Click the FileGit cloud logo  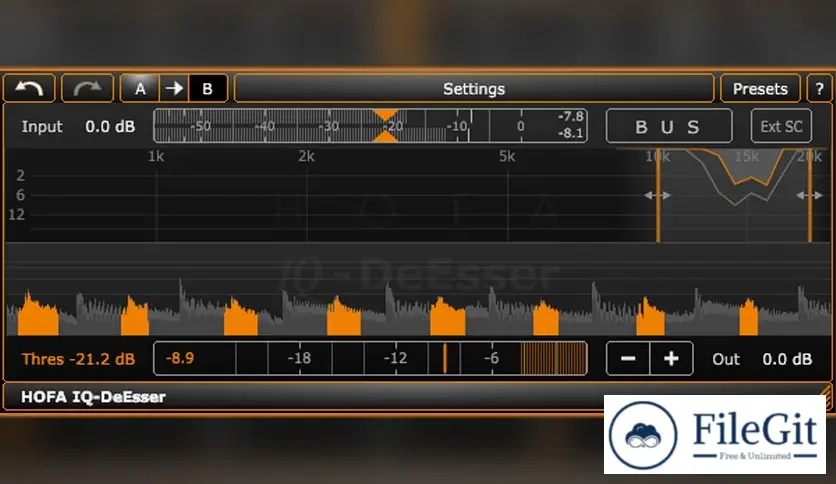(x=644, y=435)
